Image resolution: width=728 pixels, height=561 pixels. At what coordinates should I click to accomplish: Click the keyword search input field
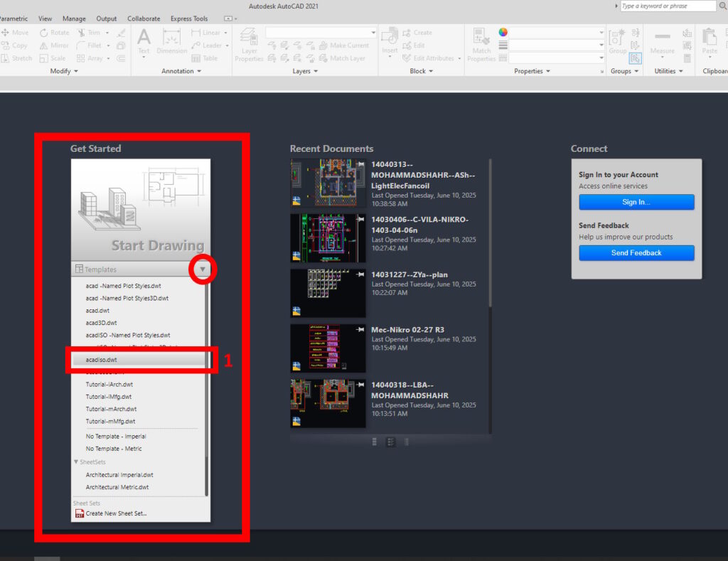(x=668, y=6)
